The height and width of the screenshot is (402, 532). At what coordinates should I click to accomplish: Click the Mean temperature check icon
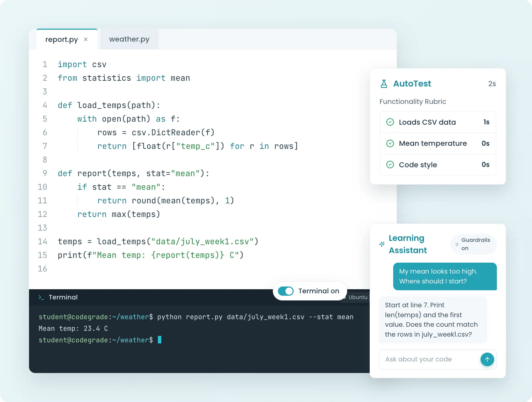(390, 143)
